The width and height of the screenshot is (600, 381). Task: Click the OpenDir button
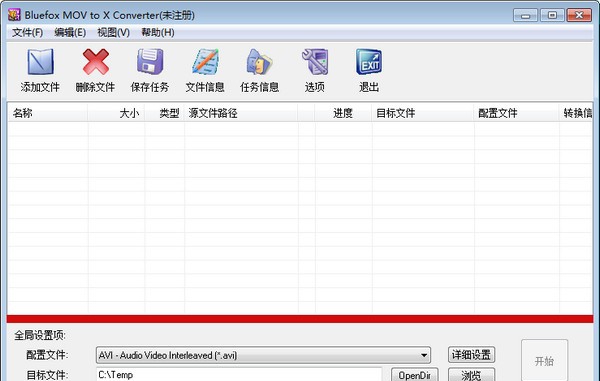(x=415, y=375)
